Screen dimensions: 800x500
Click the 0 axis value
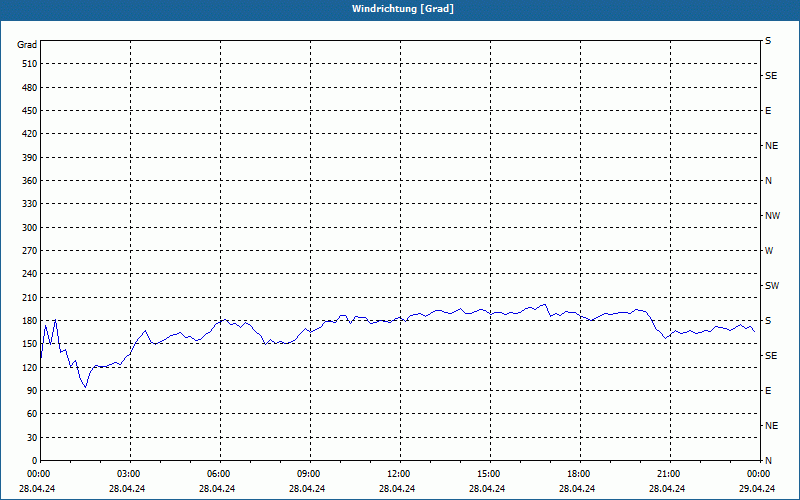[x=34, y=461]
